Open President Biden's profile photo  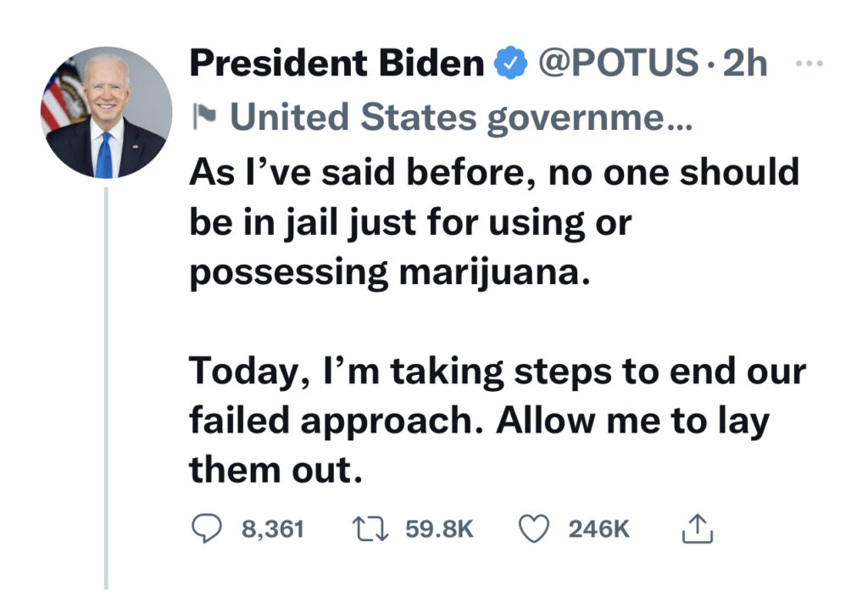[x=105, y=112]
